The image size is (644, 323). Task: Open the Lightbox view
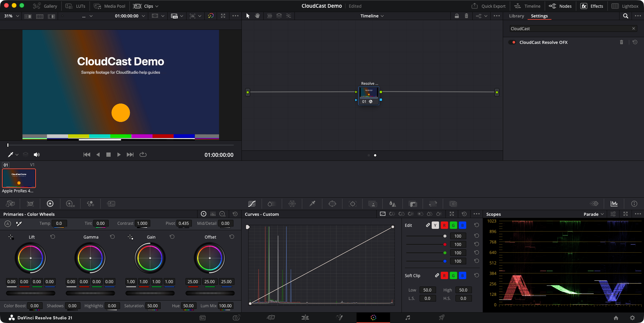(625, 6)
